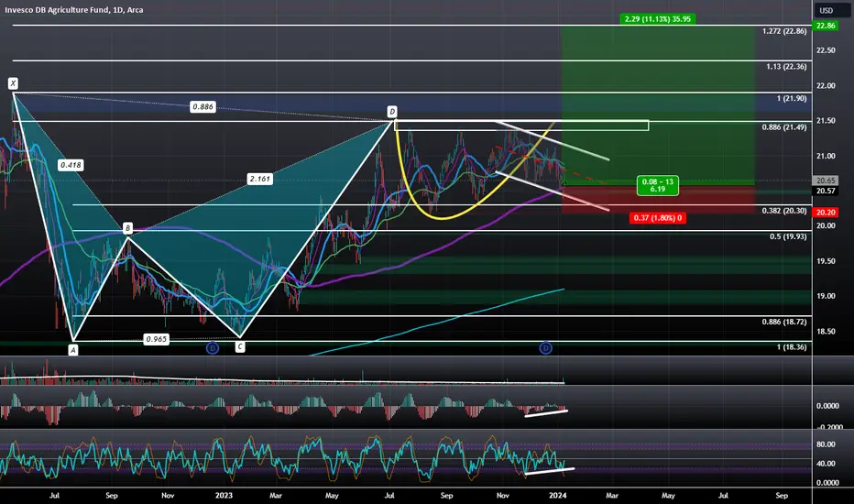Click the 0.886 (18.72) Fibonacci level label
This screenshot has width=854, height=504.
tap(784, 322)
